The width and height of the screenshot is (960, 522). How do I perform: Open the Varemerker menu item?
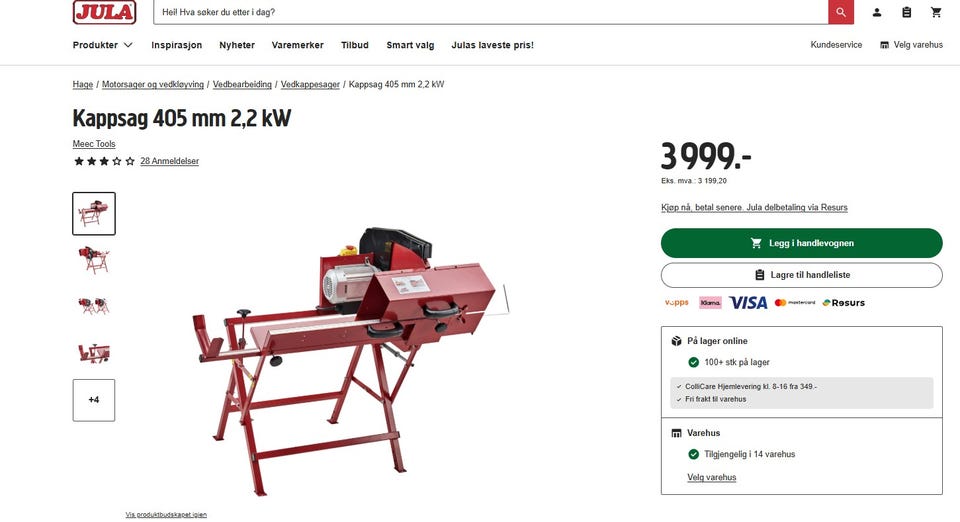pos(298,45)
